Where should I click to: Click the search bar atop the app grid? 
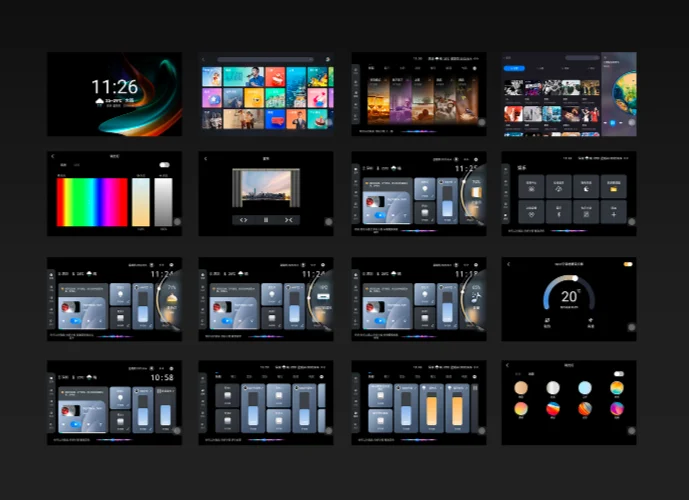point(265,59)
